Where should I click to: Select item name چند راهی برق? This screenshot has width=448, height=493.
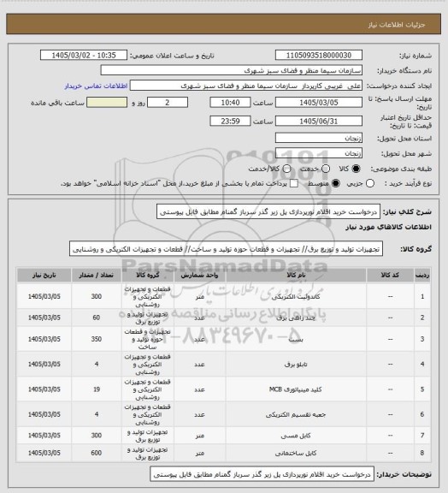(296, 318)
